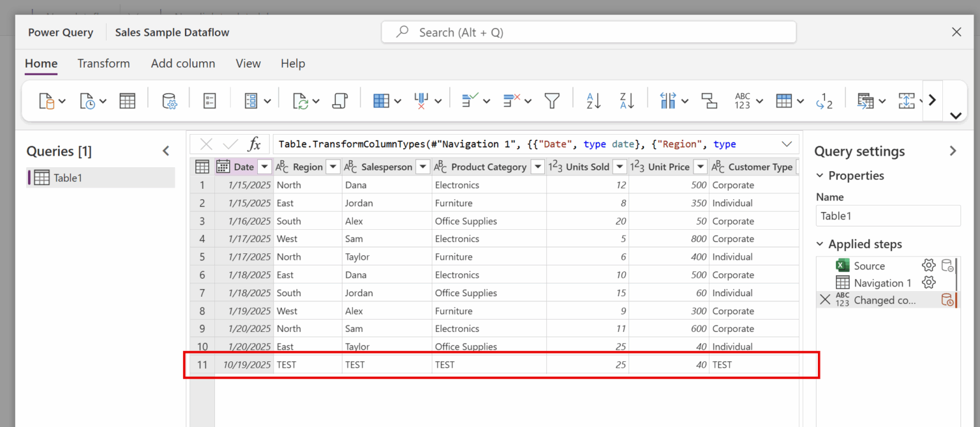980x427 pixels.
Task: Select the Navigation 1 applied step
Action: [x=882, y=283]
